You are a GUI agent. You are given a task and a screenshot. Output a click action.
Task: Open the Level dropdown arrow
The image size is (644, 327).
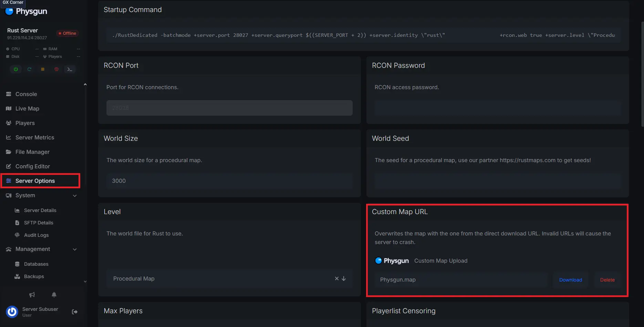tap(344, 278)
